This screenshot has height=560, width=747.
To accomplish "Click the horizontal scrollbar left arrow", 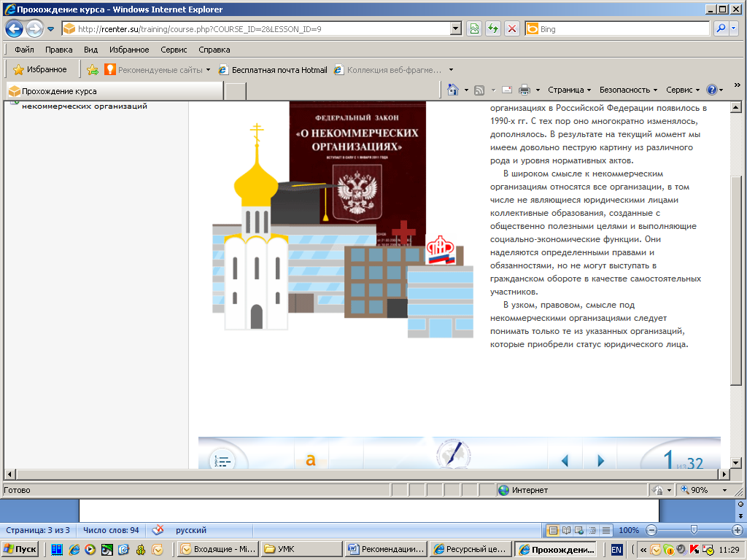I will click(x=9, y=474).
